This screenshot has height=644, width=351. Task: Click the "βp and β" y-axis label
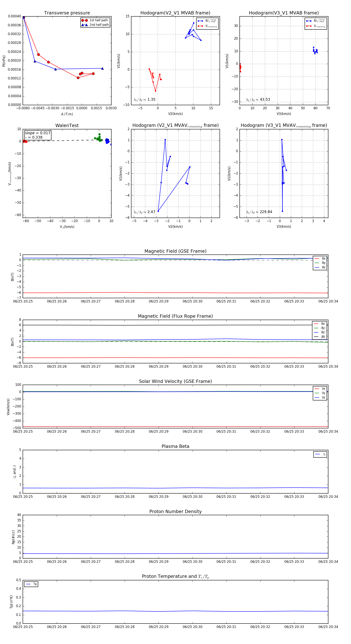tap(14, 471)
